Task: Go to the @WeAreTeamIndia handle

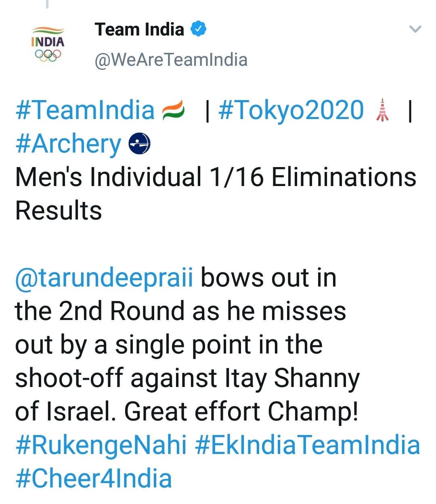Action: coord(171,60)
